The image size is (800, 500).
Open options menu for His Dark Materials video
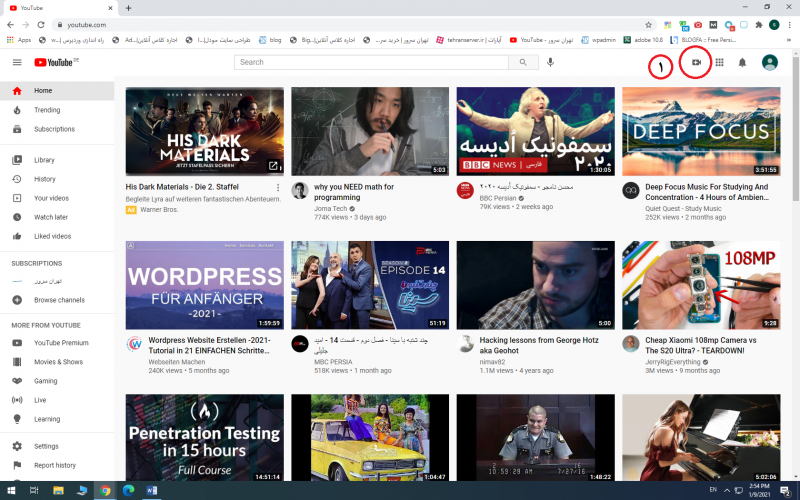[278, 187]
